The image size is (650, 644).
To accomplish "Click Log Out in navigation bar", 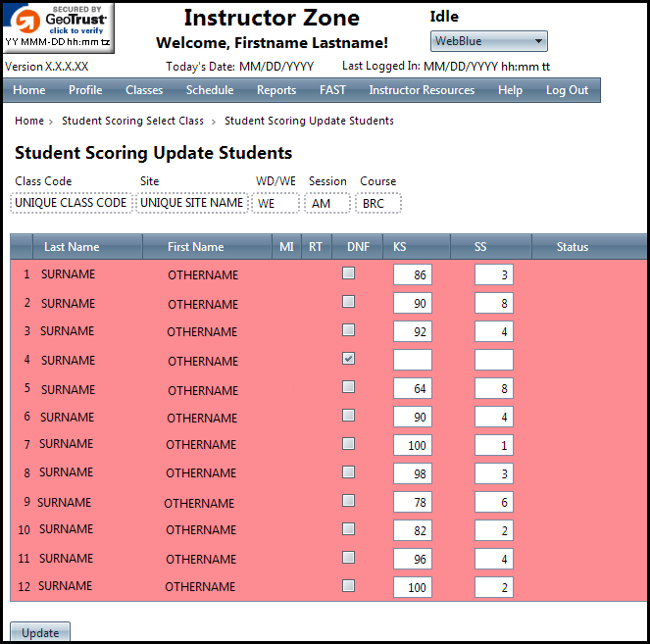I will [567, 90].
